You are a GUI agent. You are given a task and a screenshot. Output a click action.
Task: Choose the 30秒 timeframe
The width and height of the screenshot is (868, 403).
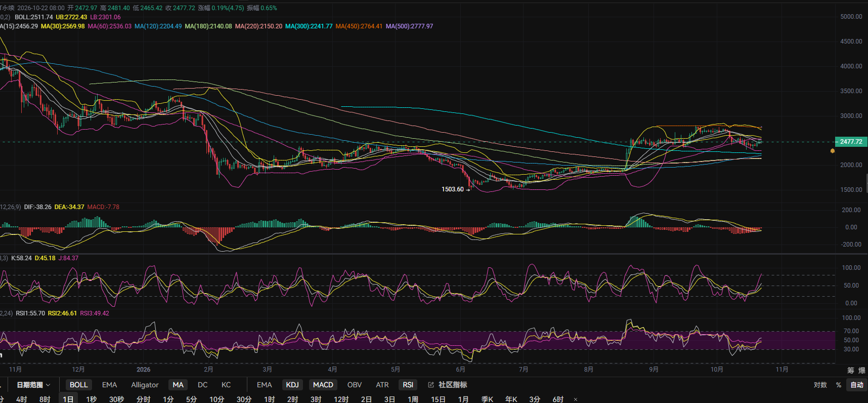[116, 399]
